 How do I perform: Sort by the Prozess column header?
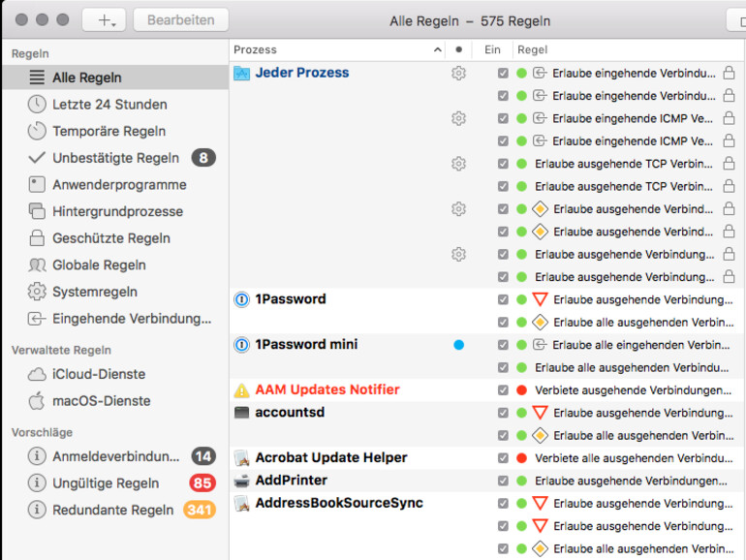click(x=336, y=49)
